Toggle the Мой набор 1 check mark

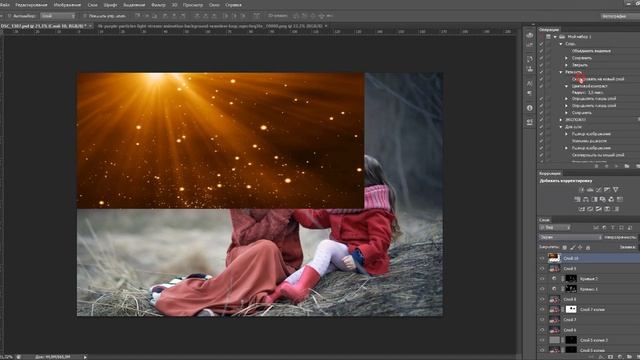point(541,37)
